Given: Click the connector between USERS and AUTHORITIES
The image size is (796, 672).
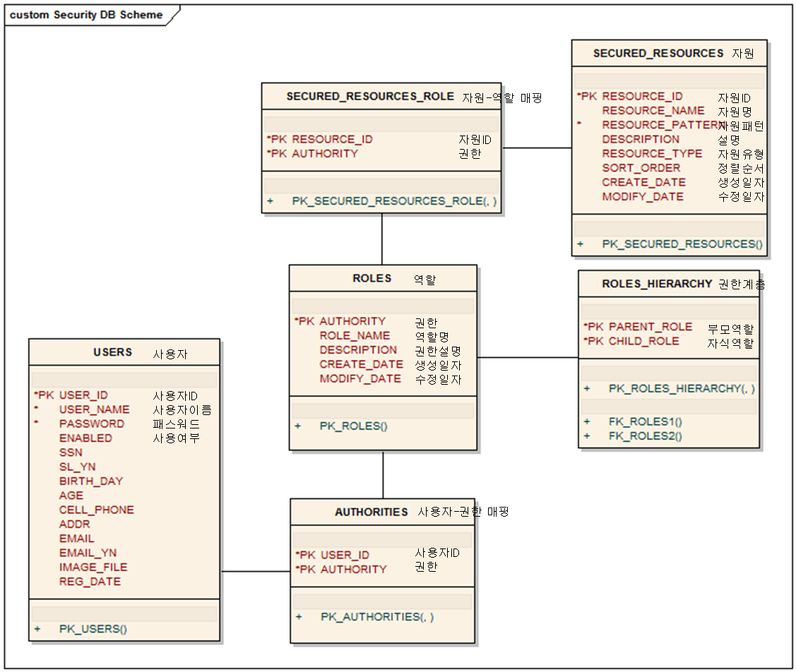Looking at the screenshot, I should (255, 571).
